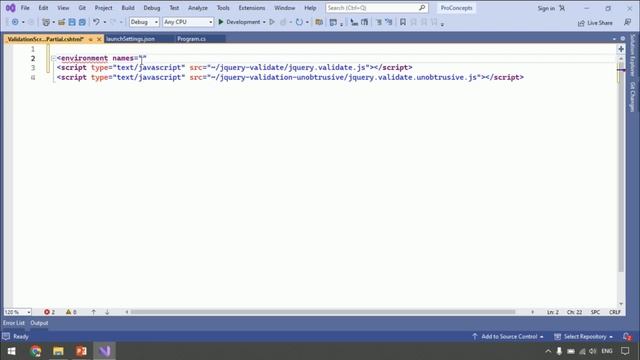Image resolution: width=640 pixels, height=360 pixels.
Task: Click the Save All toolbar icon
Action: 82,22
